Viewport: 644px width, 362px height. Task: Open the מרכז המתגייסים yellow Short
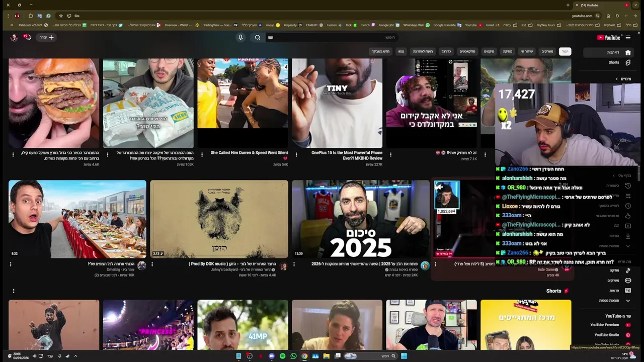coord(526,325)
